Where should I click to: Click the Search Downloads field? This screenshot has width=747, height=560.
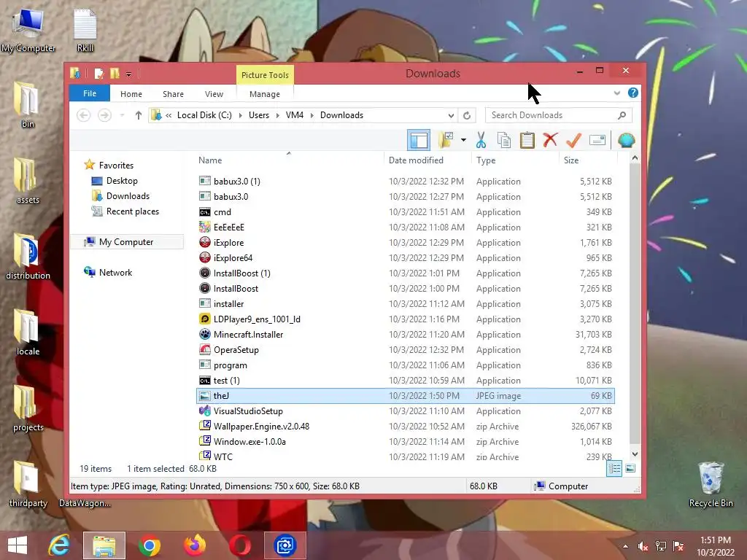tap(558, 115)
